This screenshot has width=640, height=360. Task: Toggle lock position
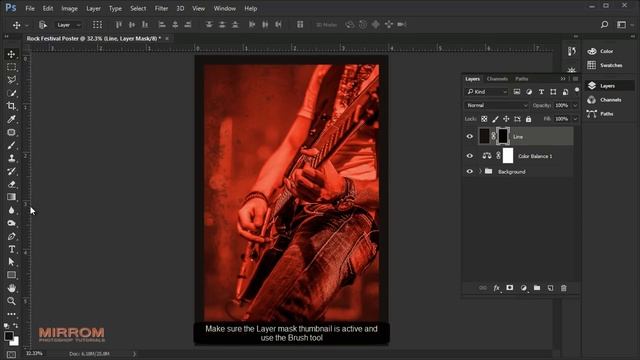[506, 119]
